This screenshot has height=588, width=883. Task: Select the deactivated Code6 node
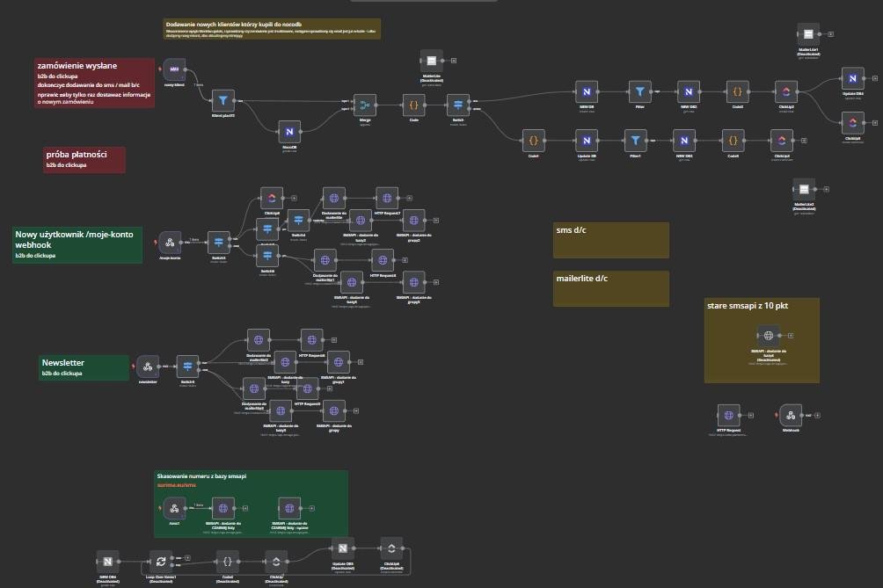click(228, 561)
